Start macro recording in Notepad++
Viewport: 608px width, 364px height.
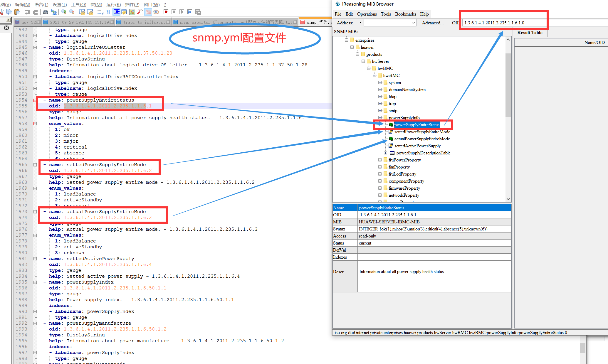[165, 12]
